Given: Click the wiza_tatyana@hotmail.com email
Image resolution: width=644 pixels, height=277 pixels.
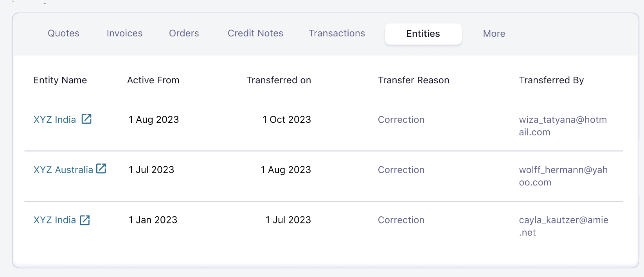Looking at the screenshot, I should pos(563,126).
